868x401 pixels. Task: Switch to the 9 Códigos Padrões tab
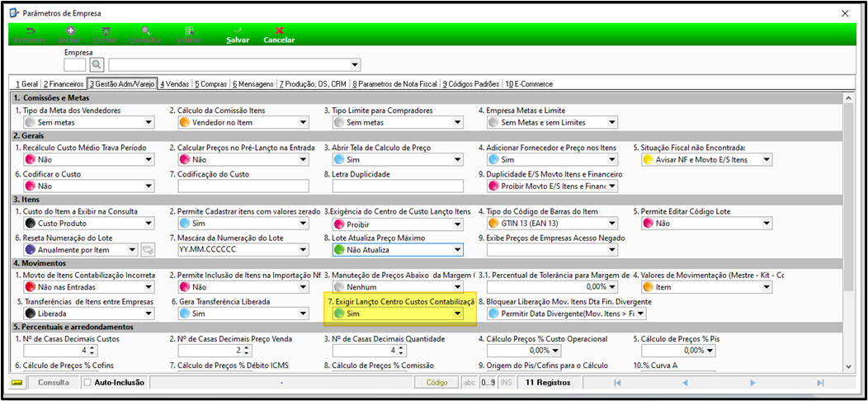pos(471,84)
